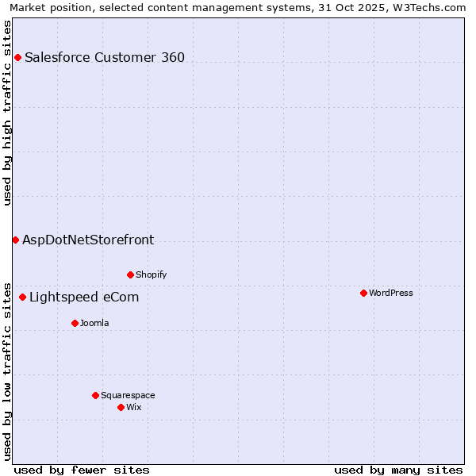Screen dimensions: 476x476
Task: Select the Lightspeed eCom label text
Action: pos(84,297)
